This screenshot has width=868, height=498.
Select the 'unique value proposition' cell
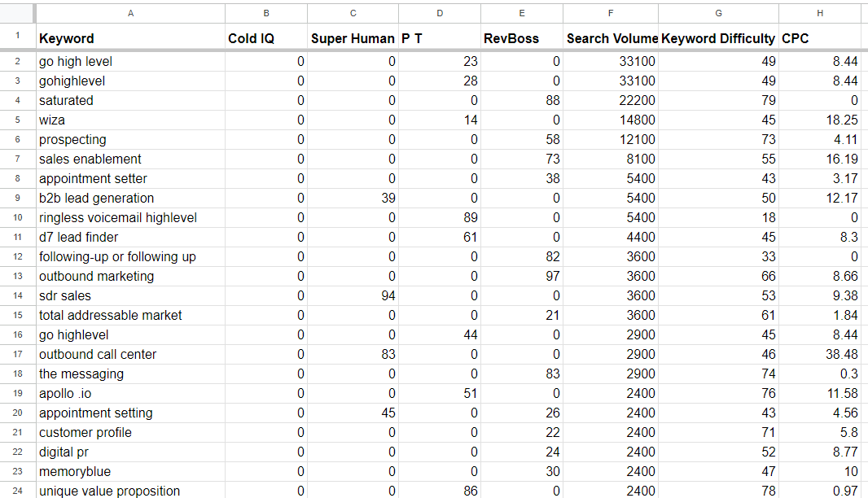(x=130, y=490)
